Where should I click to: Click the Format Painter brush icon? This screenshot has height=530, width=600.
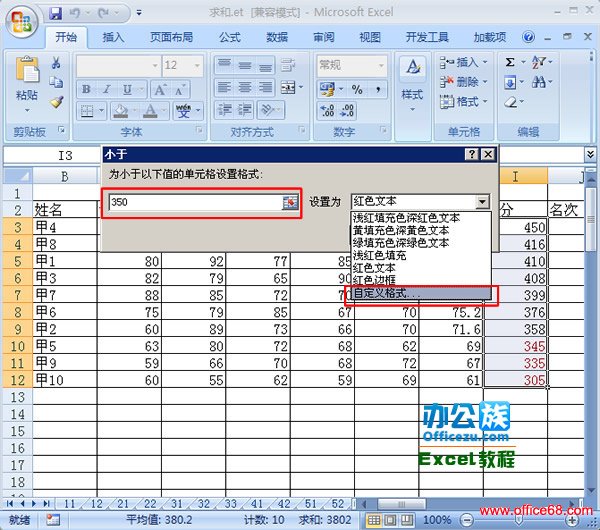[57, 102]
